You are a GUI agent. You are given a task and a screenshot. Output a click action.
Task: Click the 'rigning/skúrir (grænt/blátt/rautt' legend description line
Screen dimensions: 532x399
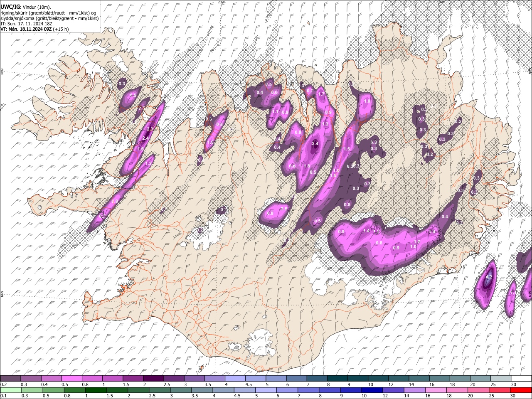tap(49, 13)
